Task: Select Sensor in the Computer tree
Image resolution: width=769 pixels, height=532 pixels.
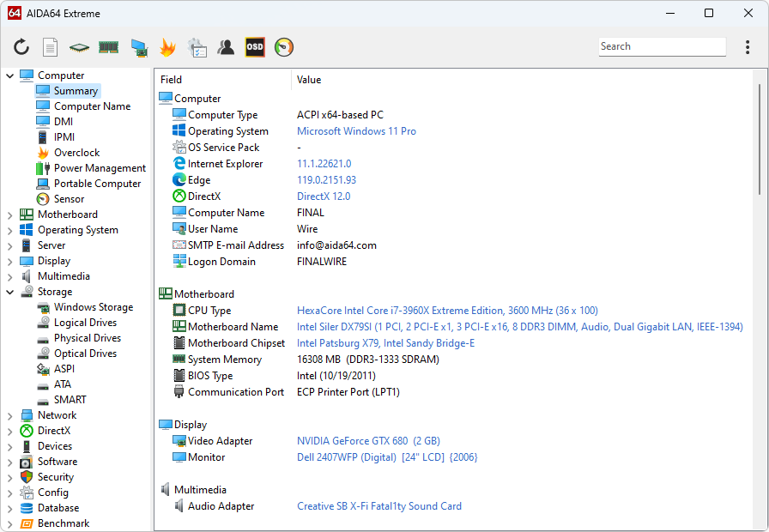Action: pyautogui.click(x=69, y=199)
